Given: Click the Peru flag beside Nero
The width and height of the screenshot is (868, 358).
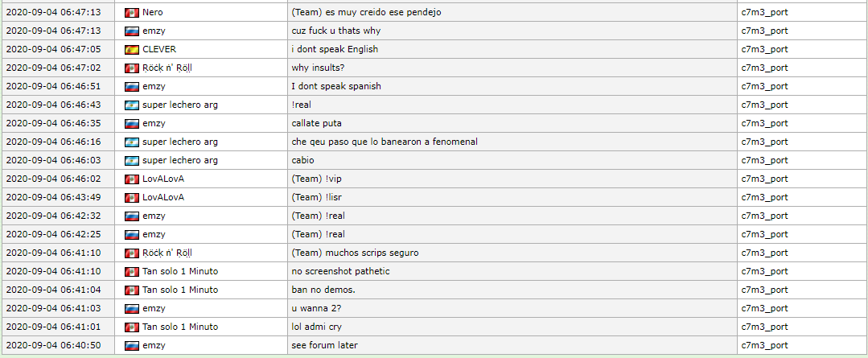Looking at the screenshot, I should [132, 13].
